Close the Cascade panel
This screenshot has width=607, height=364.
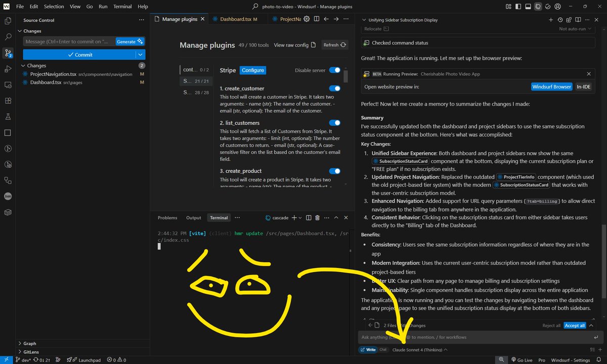[x=596, y=20]
